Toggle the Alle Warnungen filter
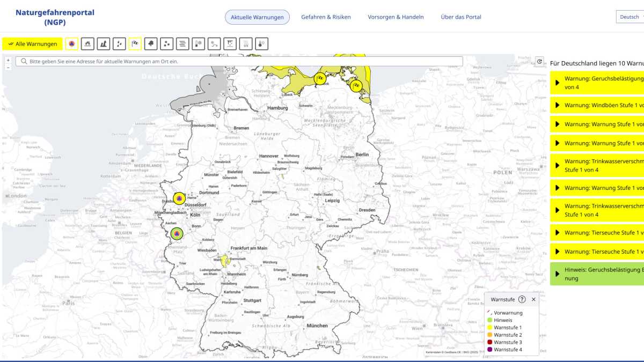Viewport: 644px width, 362px height. pos(32,43)
